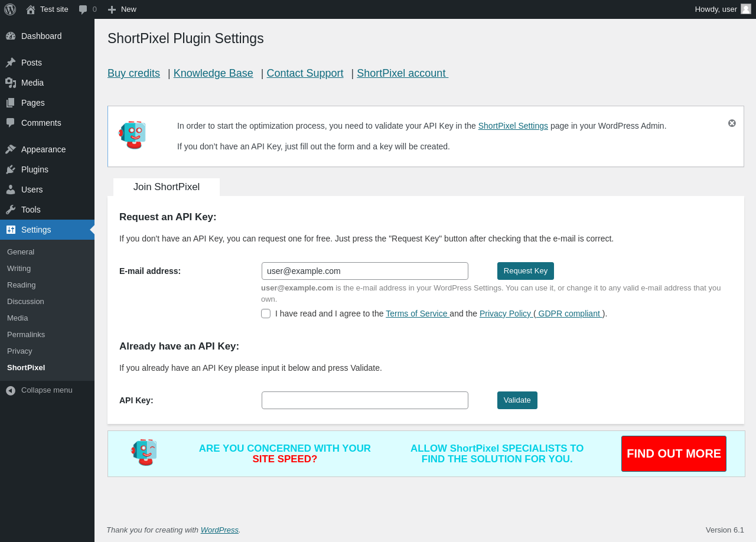Image resolution: width=756 pixels, height=542 pixels.
Task: Open the Privacy Policy link
Action: pyautogui.click(x=506, y=314)
